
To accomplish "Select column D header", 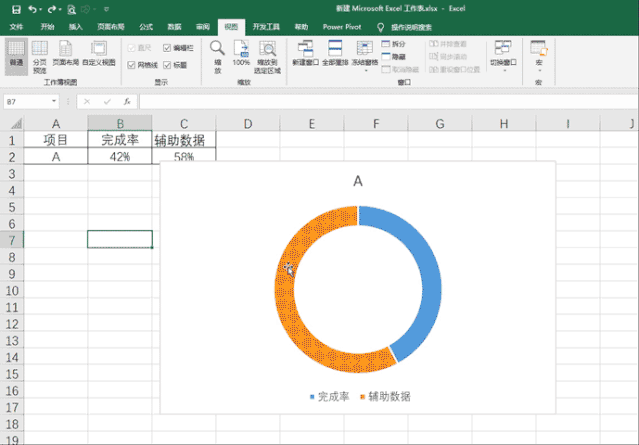I will (248, 123).
